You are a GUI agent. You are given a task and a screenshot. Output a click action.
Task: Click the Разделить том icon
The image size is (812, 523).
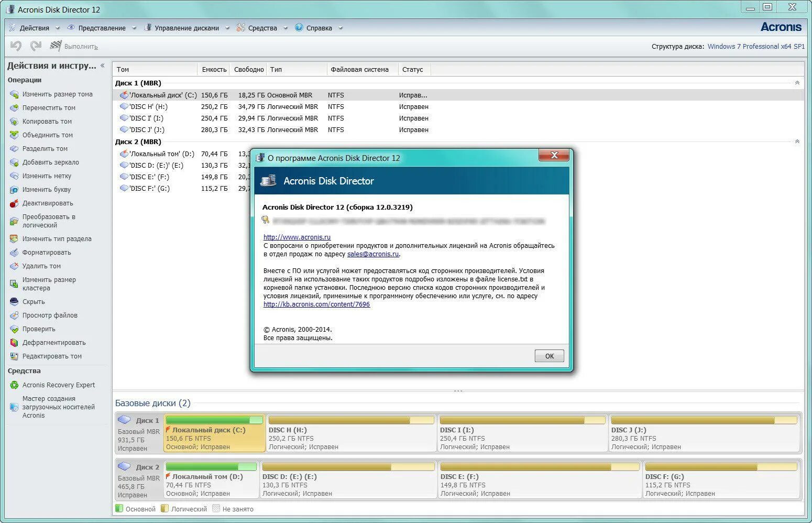pos(14,149)
